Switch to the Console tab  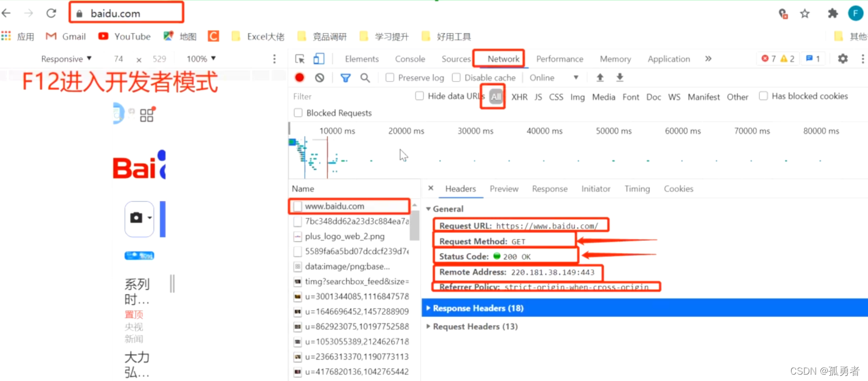tap(410, 59)
